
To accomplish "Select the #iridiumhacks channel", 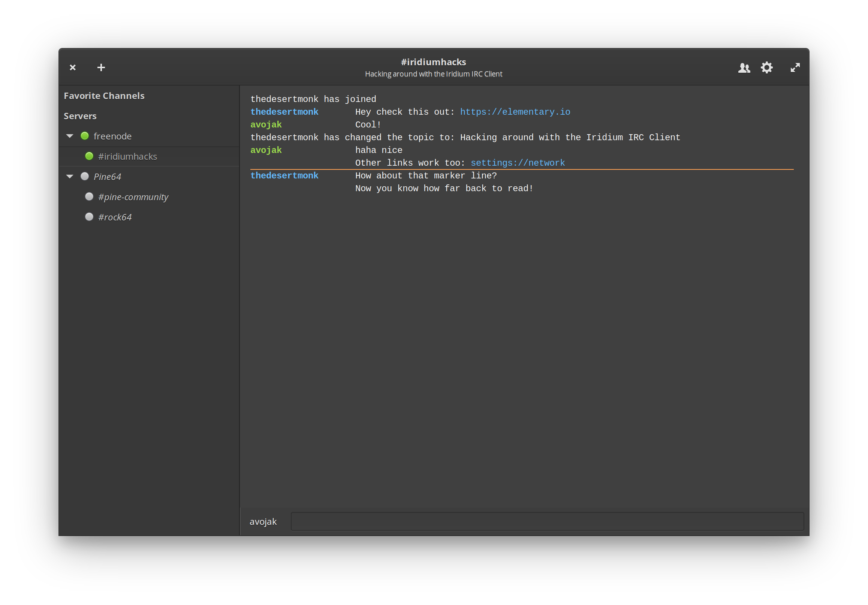I will [127, 157].
